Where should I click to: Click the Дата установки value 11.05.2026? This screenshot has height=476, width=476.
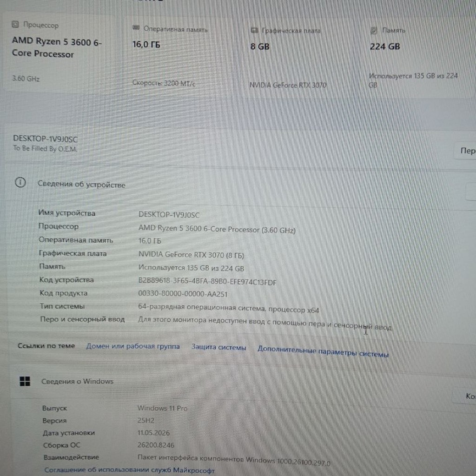pos(153,433)
